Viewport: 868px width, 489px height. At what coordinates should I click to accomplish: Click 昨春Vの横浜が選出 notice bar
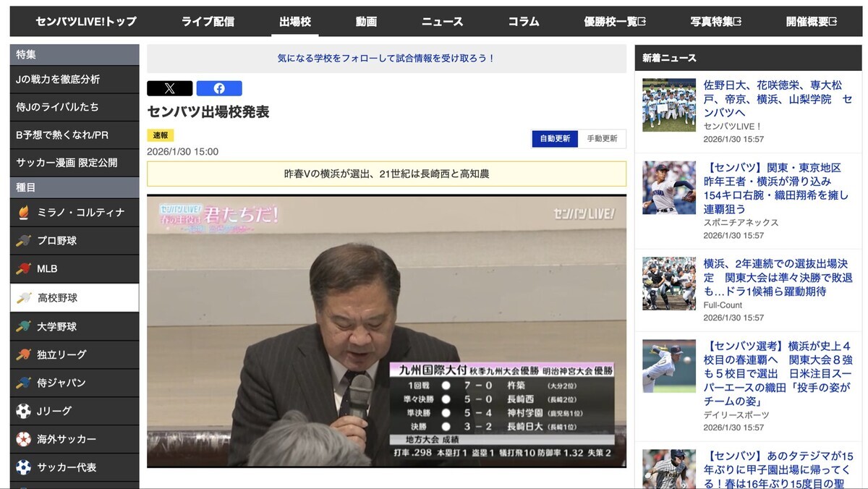[387, 174]
